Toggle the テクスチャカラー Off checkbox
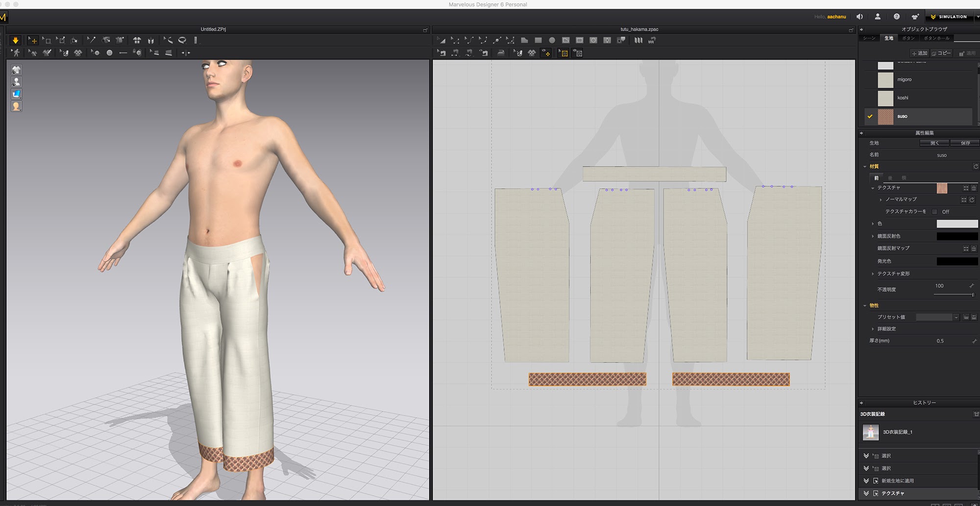Screen dimensions: 980x506 pyautogui.click(x=934, y=212)
